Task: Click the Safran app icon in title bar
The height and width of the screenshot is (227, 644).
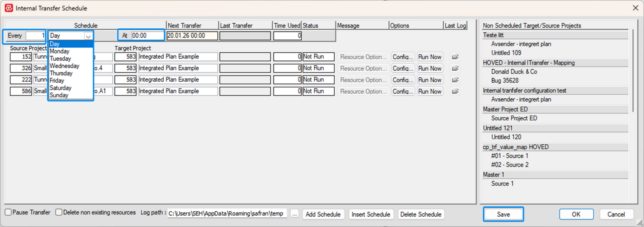Action: (x=9, y=8)
